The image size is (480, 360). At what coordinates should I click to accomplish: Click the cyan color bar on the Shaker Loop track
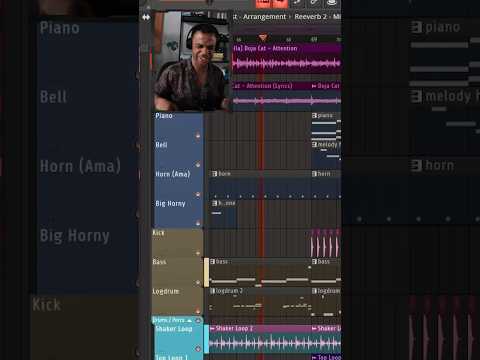click(207, 339)
